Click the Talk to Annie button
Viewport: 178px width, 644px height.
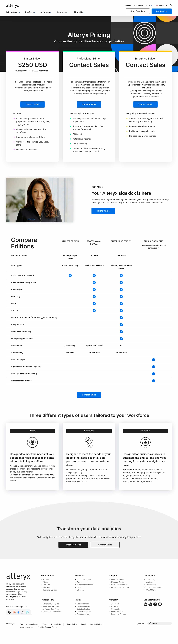tap(103, 211)
